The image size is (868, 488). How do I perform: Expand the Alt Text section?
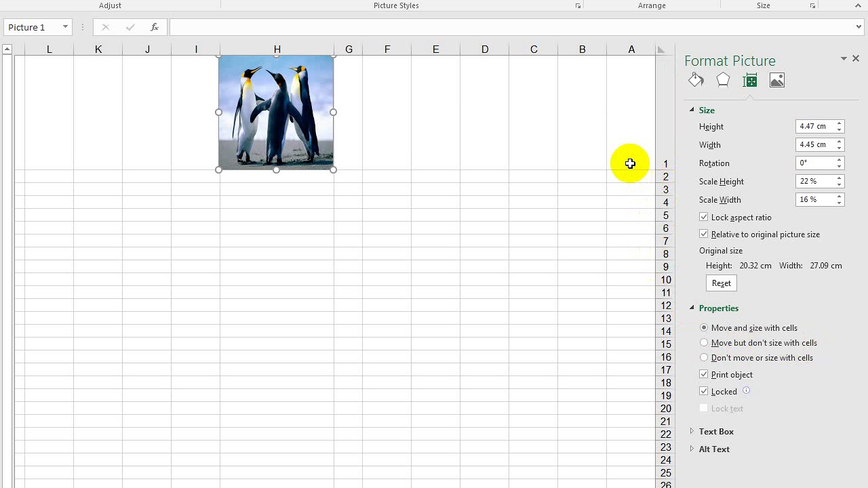[x=692, y=449]
